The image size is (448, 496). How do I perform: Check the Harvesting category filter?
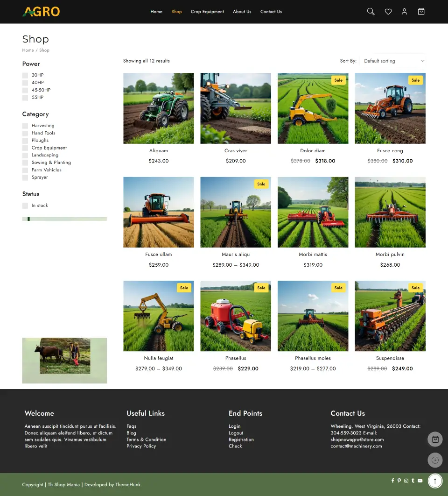[25, 126]
